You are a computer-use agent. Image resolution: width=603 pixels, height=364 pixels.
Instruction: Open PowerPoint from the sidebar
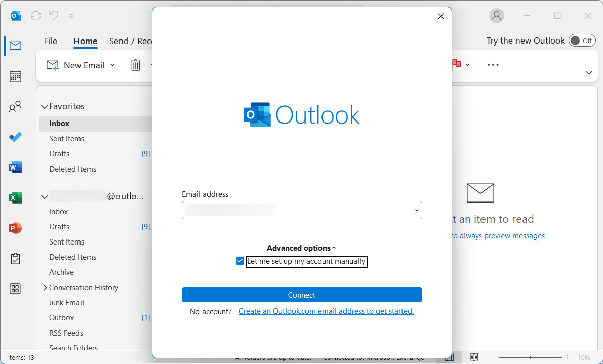(x=15, y=228)
